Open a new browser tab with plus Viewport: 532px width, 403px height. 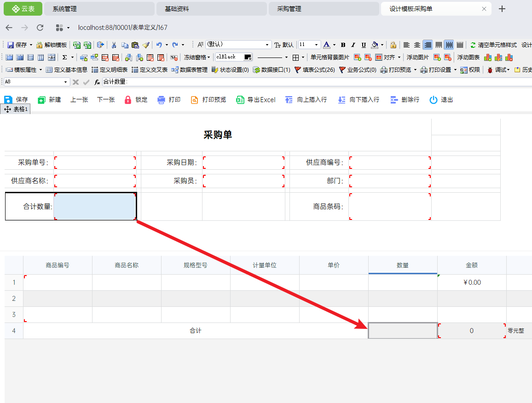(502, 9)
